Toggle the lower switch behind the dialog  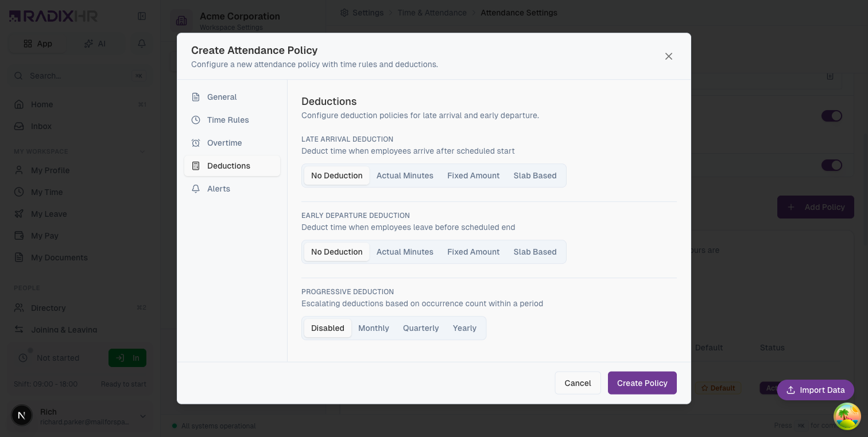point(832,165)
